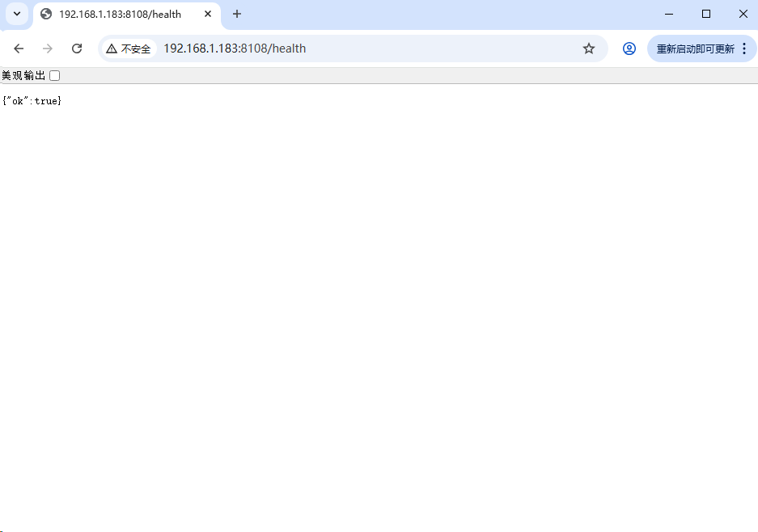Select the 192.168.1.183:8108/health tab title
This screenshot has width=758, height=532.
(120, 15)
